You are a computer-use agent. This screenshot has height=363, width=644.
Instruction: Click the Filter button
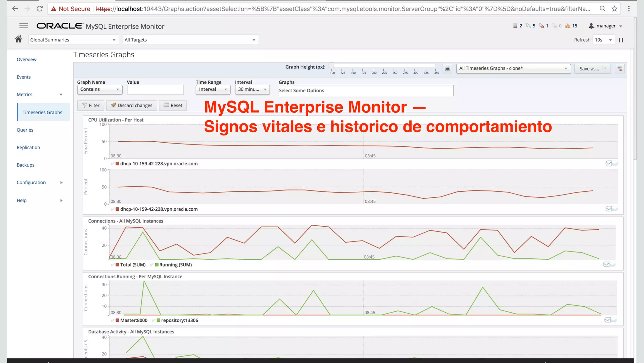(x=91, y=105)
